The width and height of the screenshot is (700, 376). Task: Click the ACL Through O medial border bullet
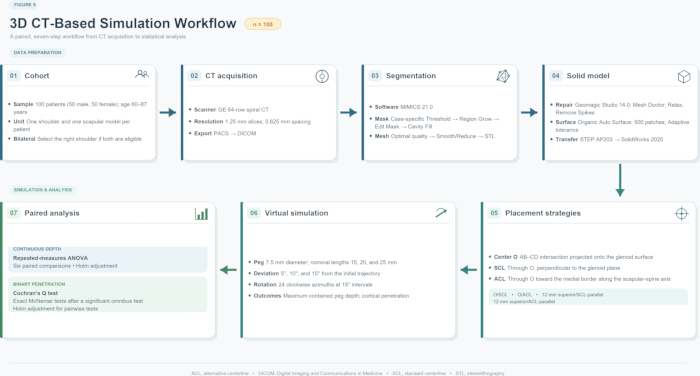[579, 279]
